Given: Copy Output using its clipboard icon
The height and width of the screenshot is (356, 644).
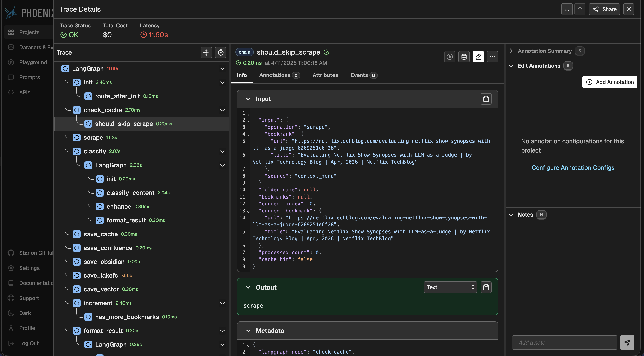Looking at the screenshot, I should 486,287.
